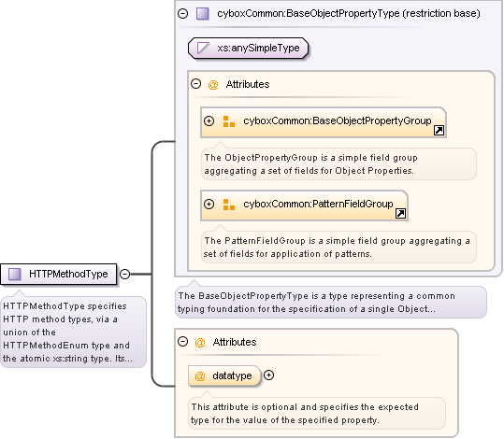
Task: Select the xs:anySimpleType node
Action: point(248,49)
